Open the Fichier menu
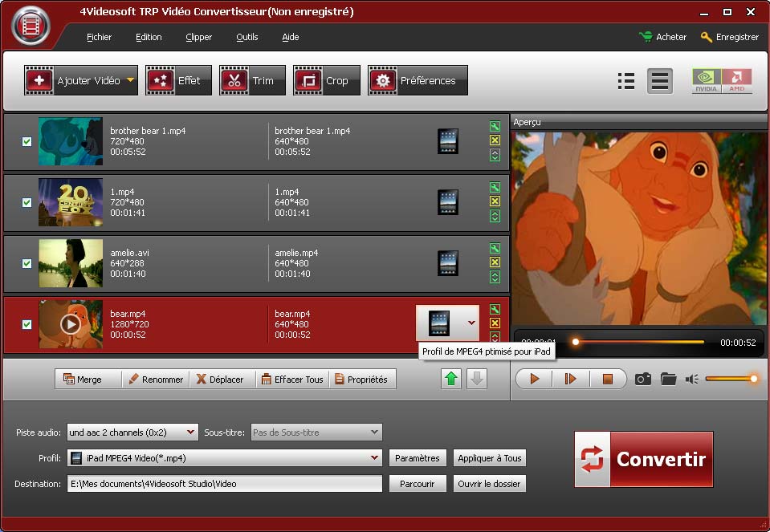 pos(99,37)
